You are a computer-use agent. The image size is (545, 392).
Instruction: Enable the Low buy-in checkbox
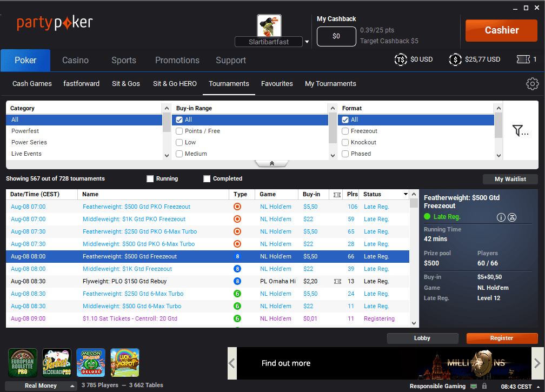(x=180, y=143)
